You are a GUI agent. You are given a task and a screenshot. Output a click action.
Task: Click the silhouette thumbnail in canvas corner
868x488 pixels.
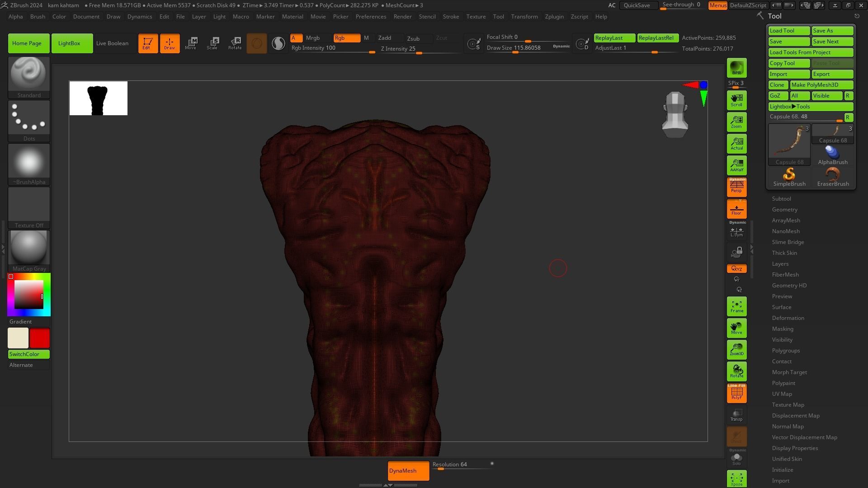[99, 99]
